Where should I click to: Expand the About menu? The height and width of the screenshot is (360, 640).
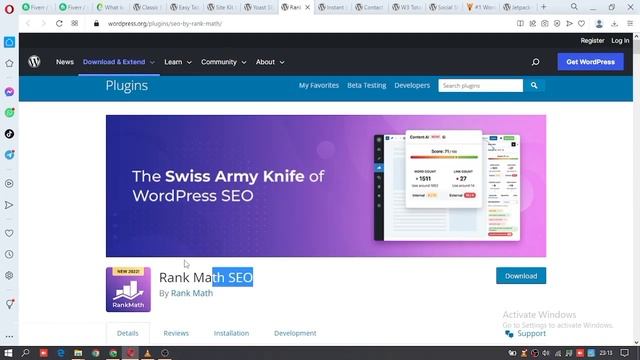(270, 62)
